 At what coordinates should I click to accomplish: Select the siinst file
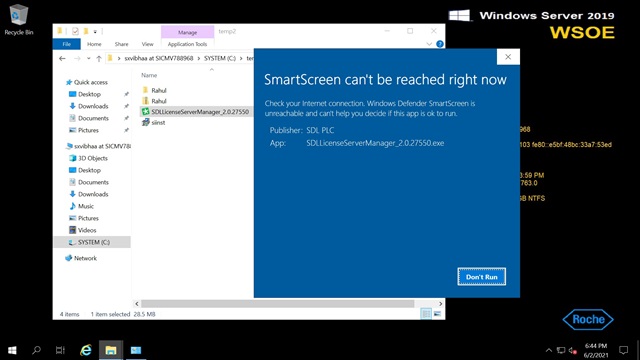coord(158,122)
